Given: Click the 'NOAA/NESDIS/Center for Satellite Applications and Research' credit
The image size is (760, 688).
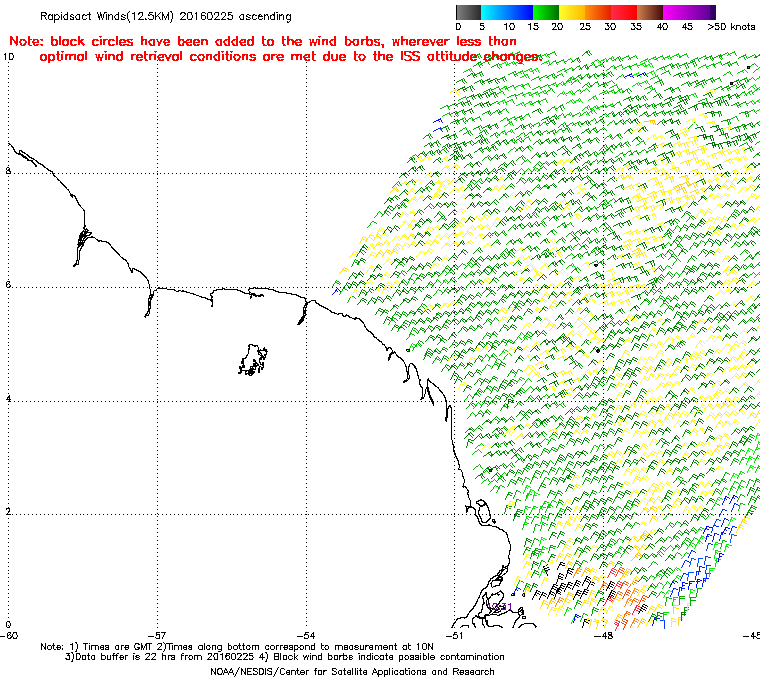Looking at the screenshot, I should [x=352, y=672].
